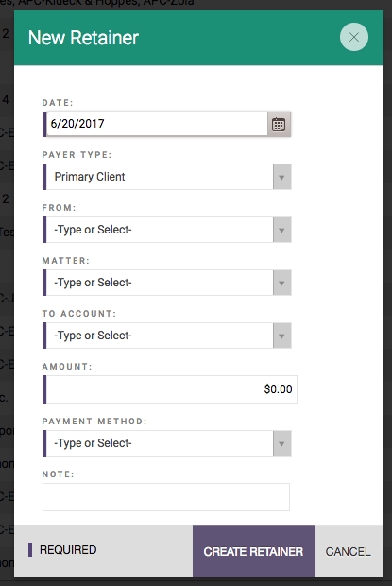This screenshot has width=392, height=586.
Task: Expand the Payment Method dropdown arrow
Action: click(281, 443)
